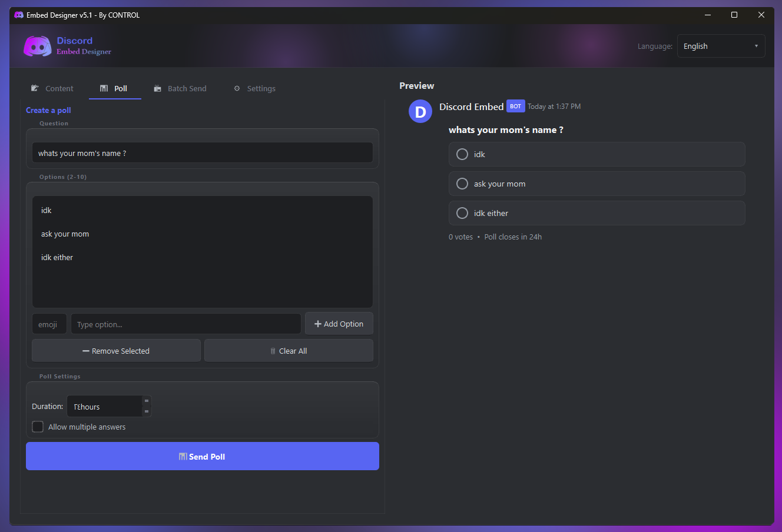
Task: Click the small Discord icon in the title bar
Action: point(19,15)
